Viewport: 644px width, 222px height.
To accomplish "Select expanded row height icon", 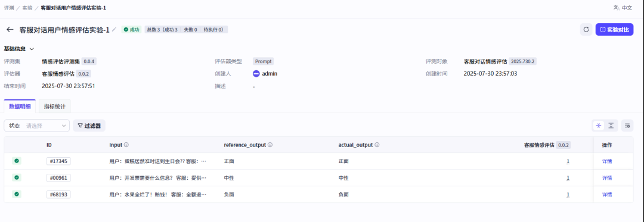I will click(611, 126).
